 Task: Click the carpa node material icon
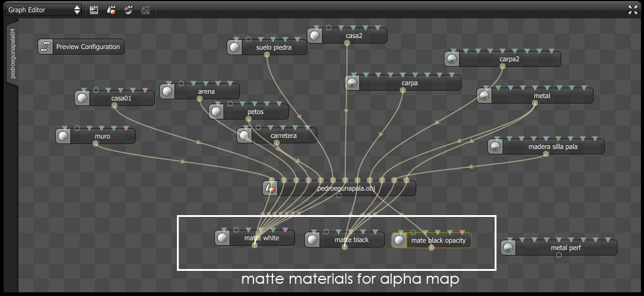[352, 83]
